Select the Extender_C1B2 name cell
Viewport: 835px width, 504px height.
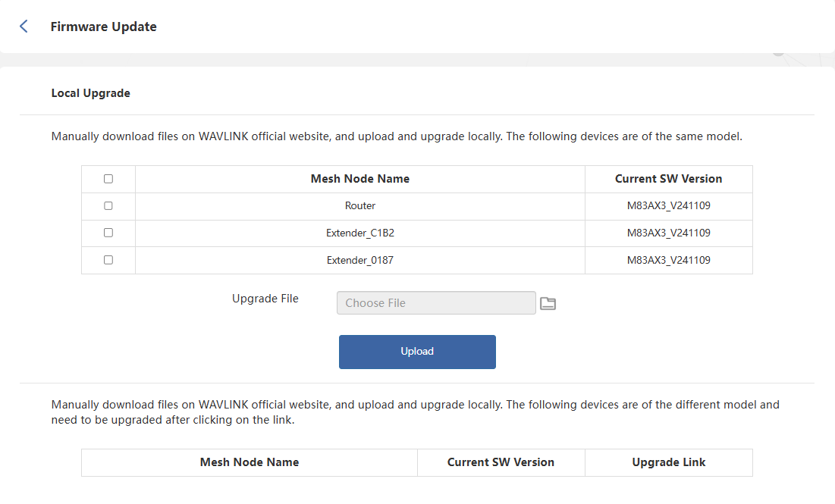(360, 233)
